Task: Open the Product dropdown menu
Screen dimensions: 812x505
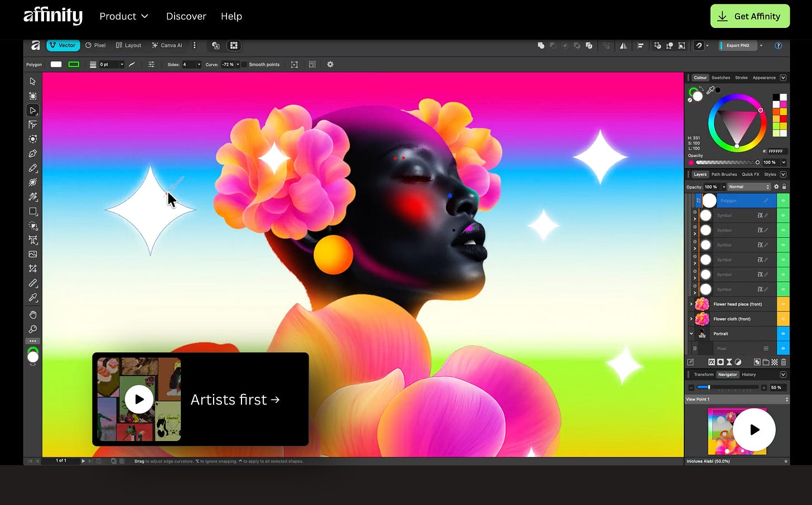Action: click(124, 16)
